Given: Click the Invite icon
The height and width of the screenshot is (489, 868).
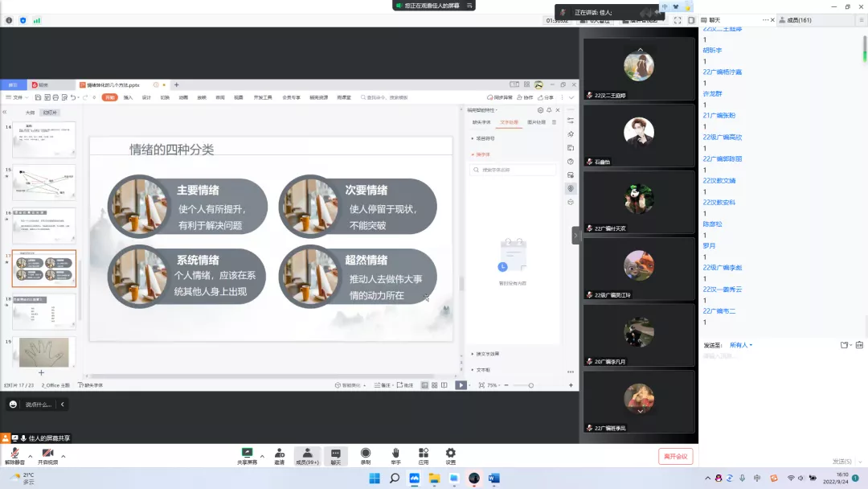Looking at the screenshot, I should (x=279, y=454).
